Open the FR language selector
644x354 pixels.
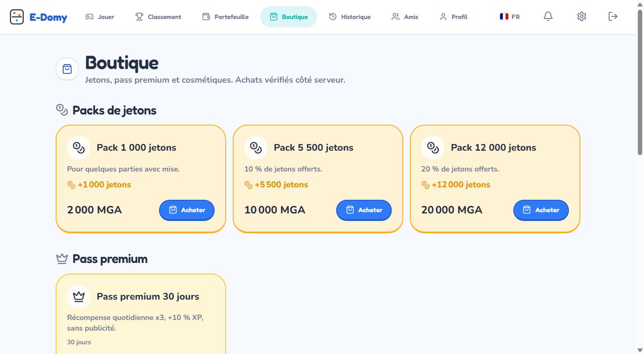coord(510,17)
